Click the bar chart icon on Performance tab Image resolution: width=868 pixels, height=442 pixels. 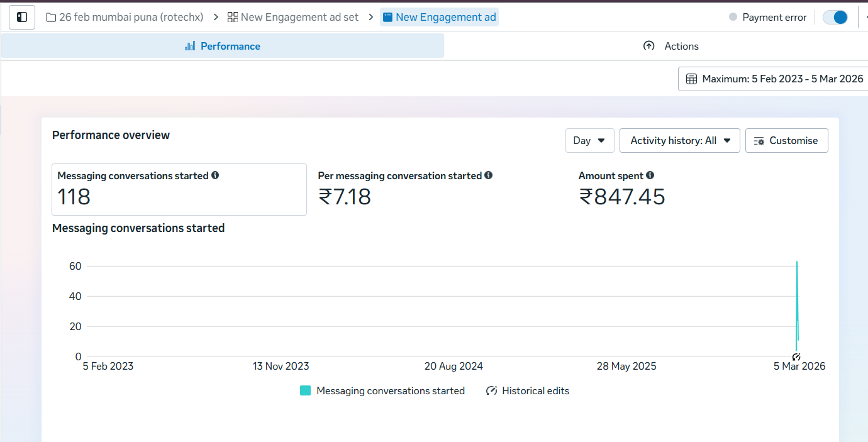click(x=190, y=46)
